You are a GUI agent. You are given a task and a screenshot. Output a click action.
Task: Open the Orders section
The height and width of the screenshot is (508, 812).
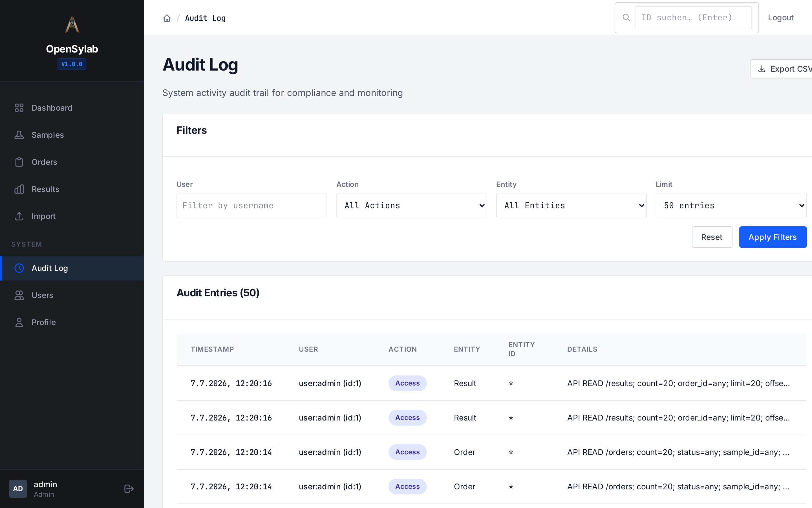(x=72, y=162)
